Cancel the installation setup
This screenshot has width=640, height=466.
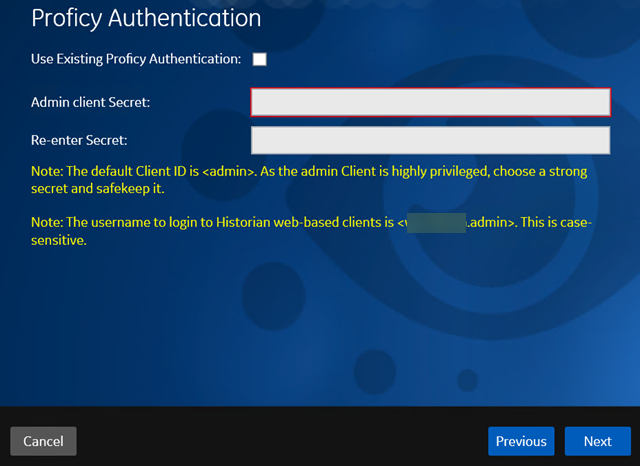click(43, 441)
